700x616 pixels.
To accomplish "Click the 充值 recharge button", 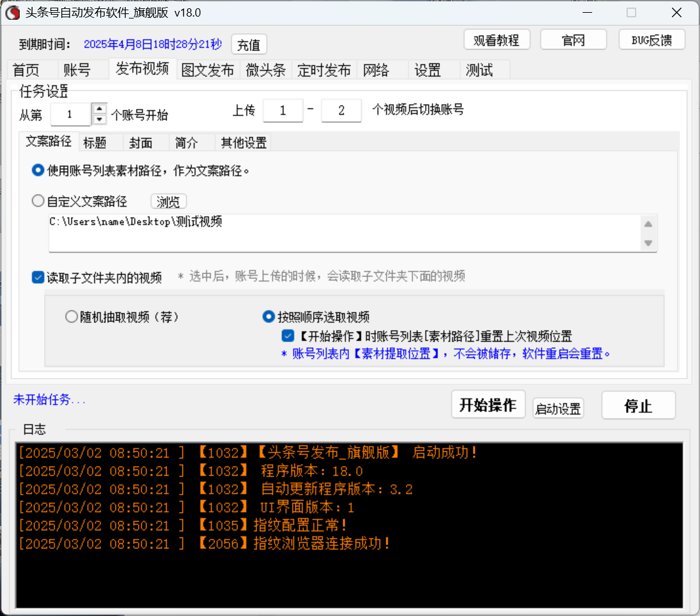I will 249,45.
